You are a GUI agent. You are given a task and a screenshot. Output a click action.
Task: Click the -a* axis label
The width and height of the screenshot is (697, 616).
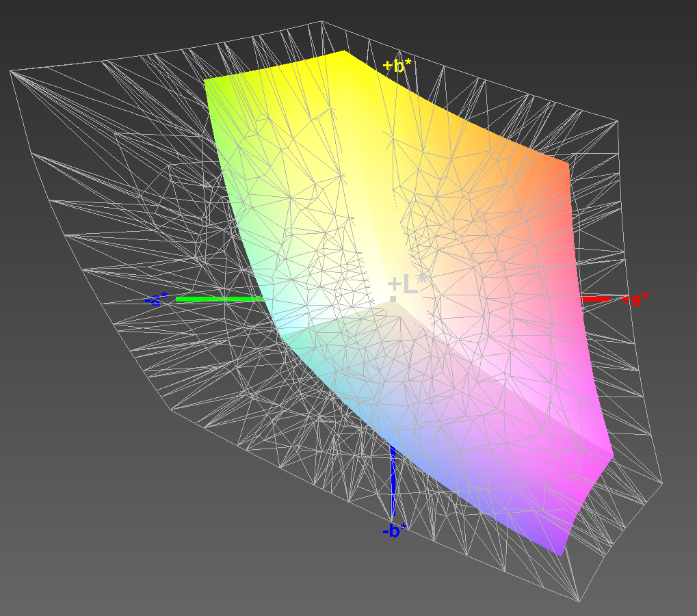point(157,299)
